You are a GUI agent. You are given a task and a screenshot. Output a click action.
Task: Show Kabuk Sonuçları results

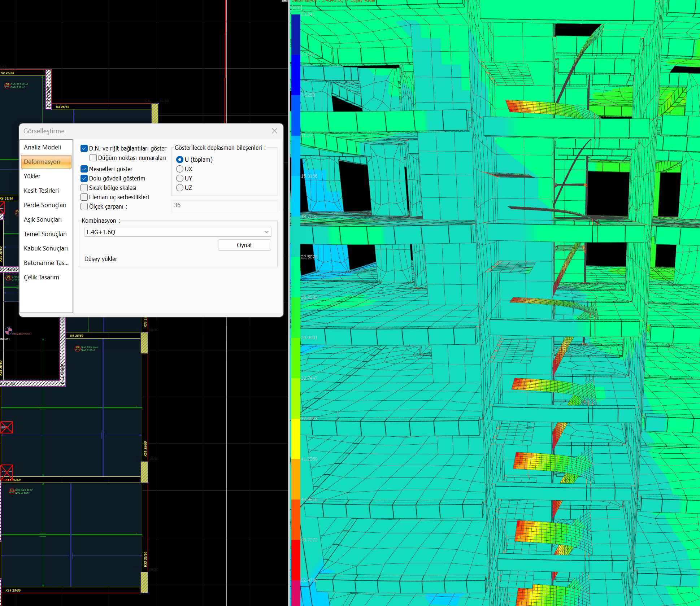[x=46, y=248]
